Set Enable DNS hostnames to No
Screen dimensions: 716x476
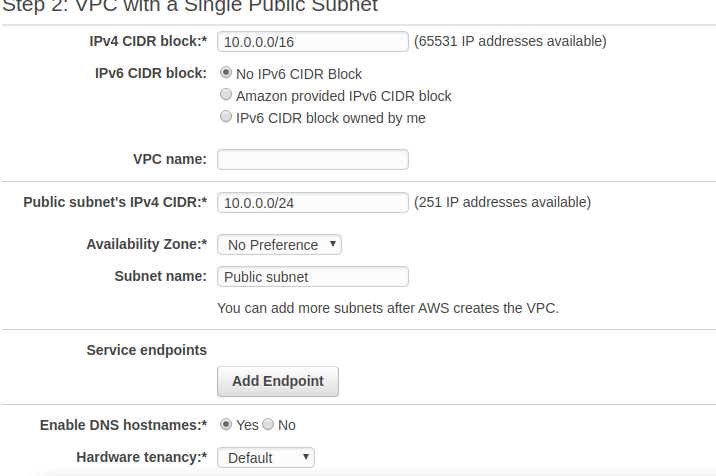(268, 425)
